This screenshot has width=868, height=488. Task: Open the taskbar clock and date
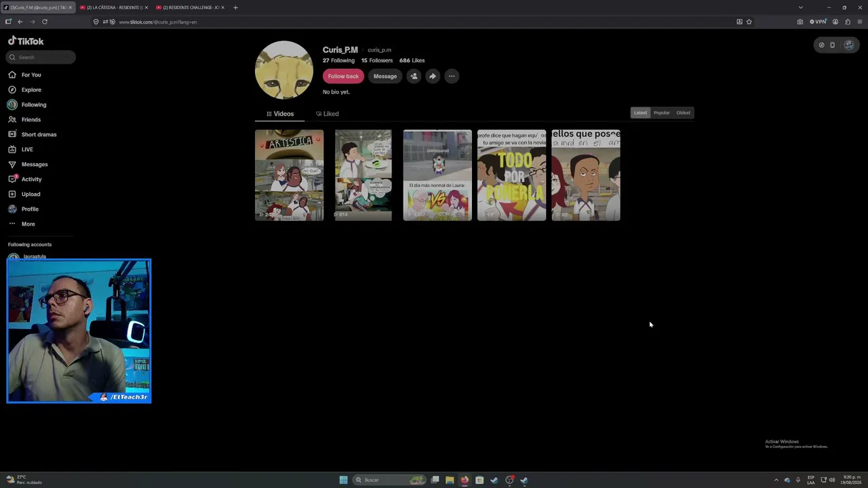click(850, 480)
